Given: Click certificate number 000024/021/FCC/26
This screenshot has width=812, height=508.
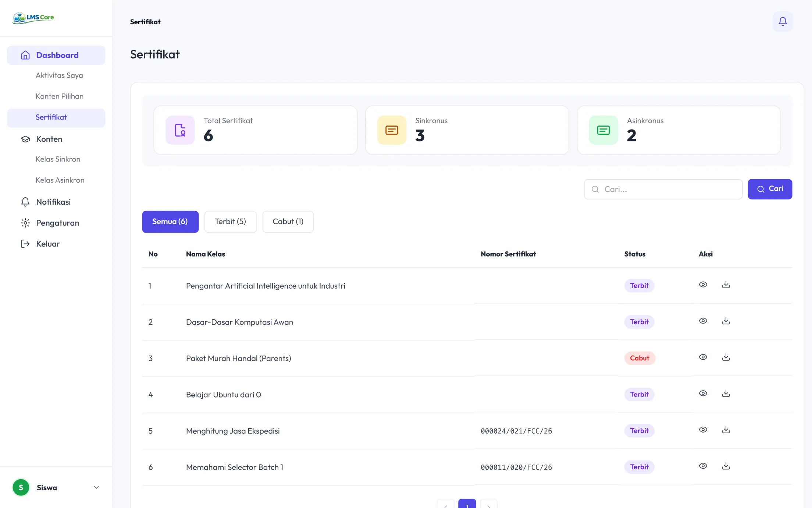Looking at the screenshot, I should pos(516,431).
